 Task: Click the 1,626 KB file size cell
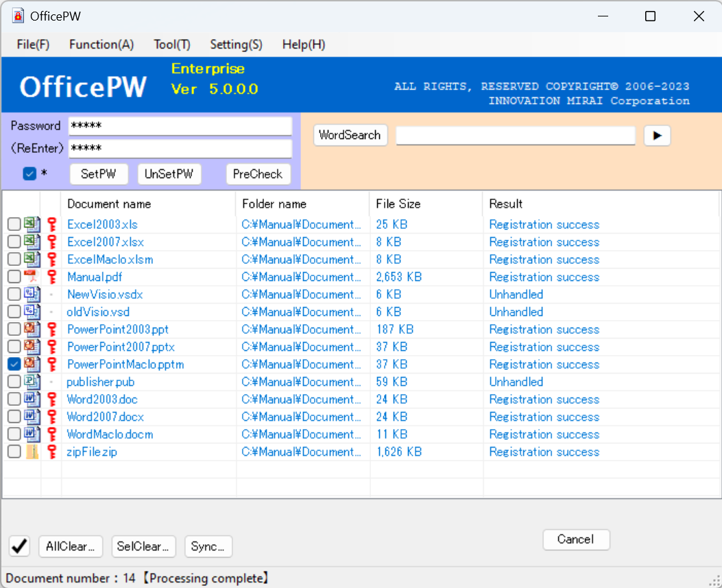(399, 452)
